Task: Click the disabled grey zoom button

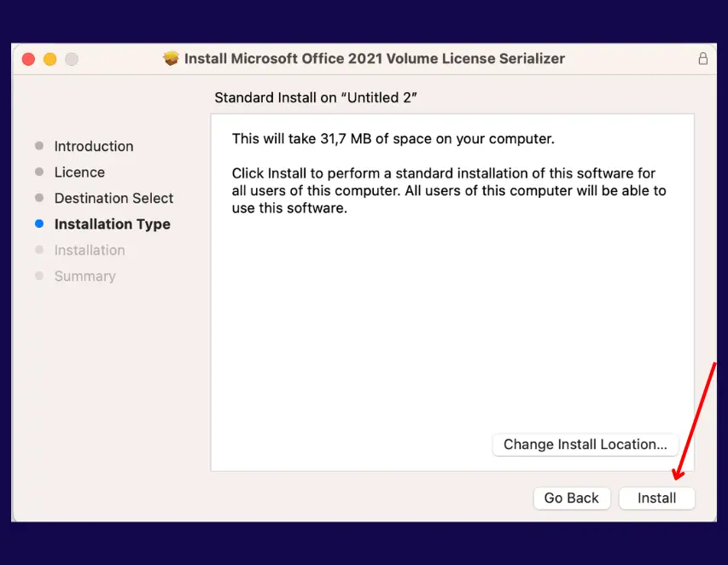Action: point(72,59)
